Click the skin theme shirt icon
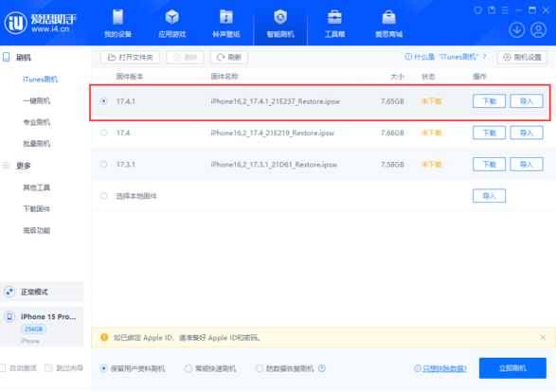Screen dimensions: 556x392 pyautogui.click(x=478, y=10)
